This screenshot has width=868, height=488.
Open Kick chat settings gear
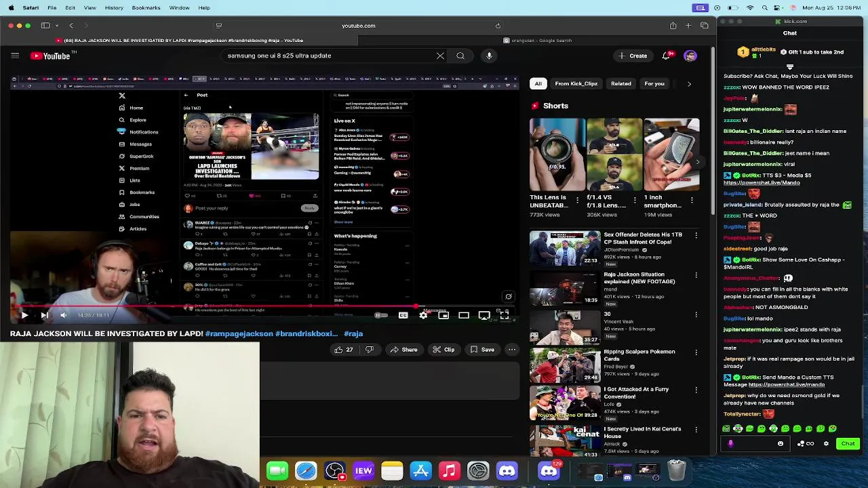(826, 444)
